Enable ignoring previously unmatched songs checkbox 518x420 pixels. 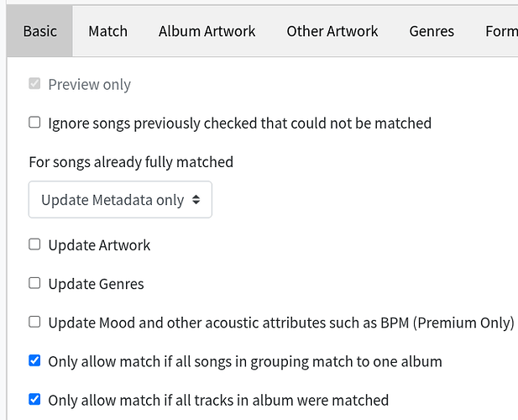(34, 123)
